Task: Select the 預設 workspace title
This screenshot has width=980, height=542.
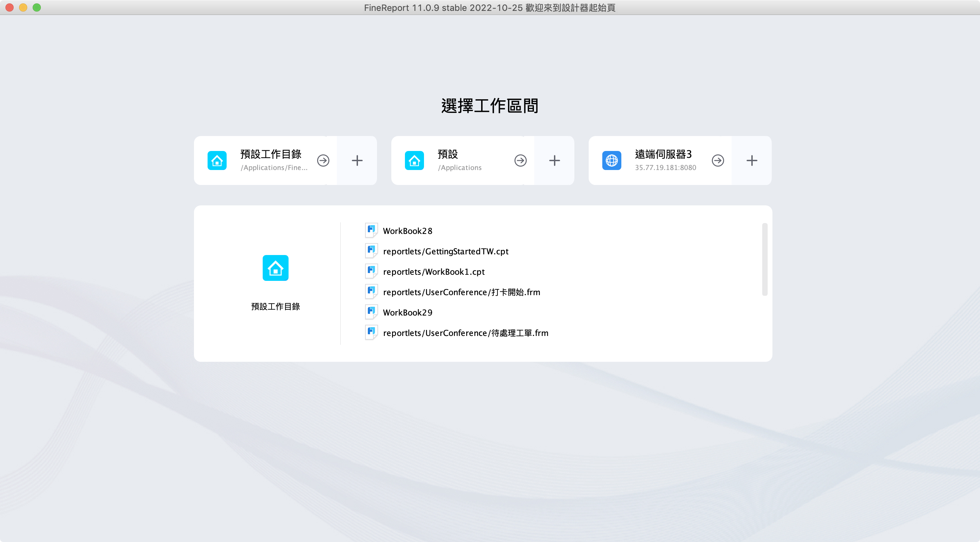Action: (x=448, y=154)
